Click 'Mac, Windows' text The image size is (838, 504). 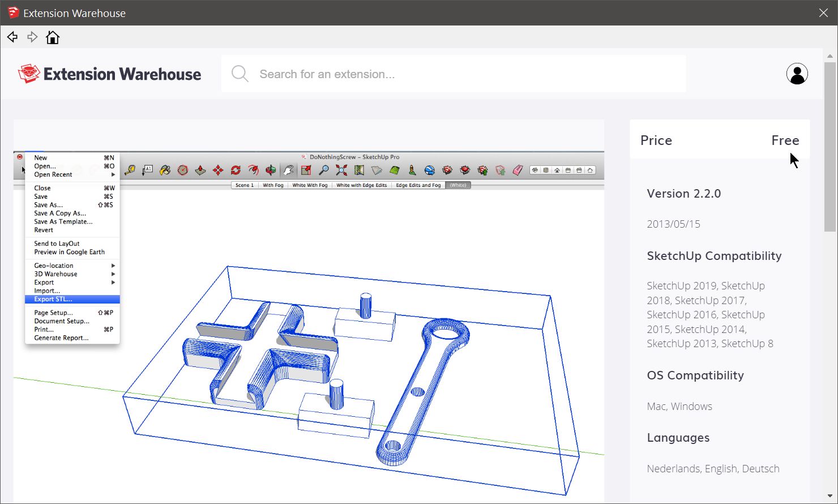coord(679,407)
